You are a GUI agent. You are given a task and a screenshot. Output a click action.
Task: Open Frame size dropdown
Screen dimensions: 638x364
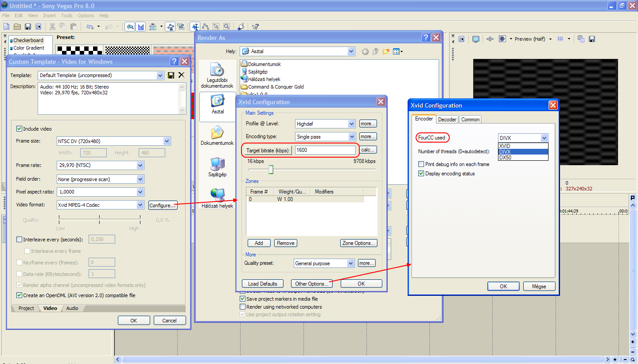coord(167,141)
